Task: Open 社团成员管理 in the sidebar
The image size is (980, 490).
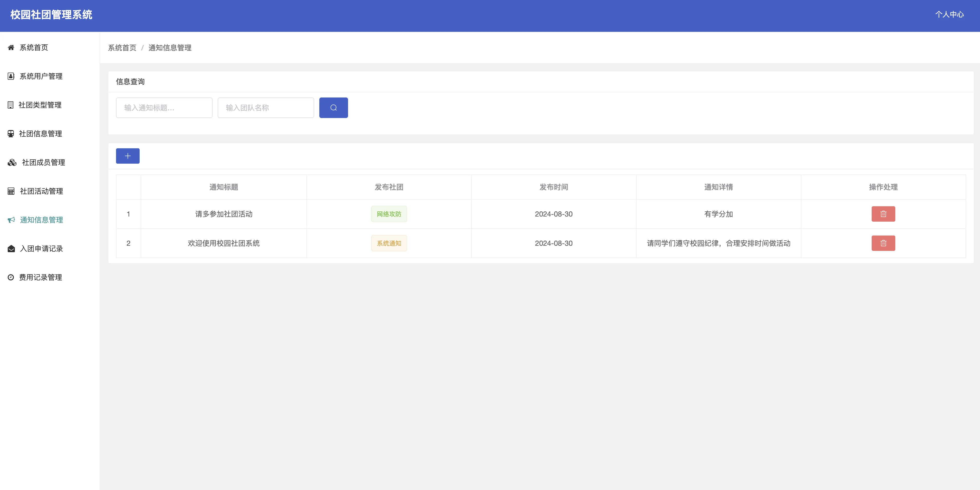Action: point(43,162)
